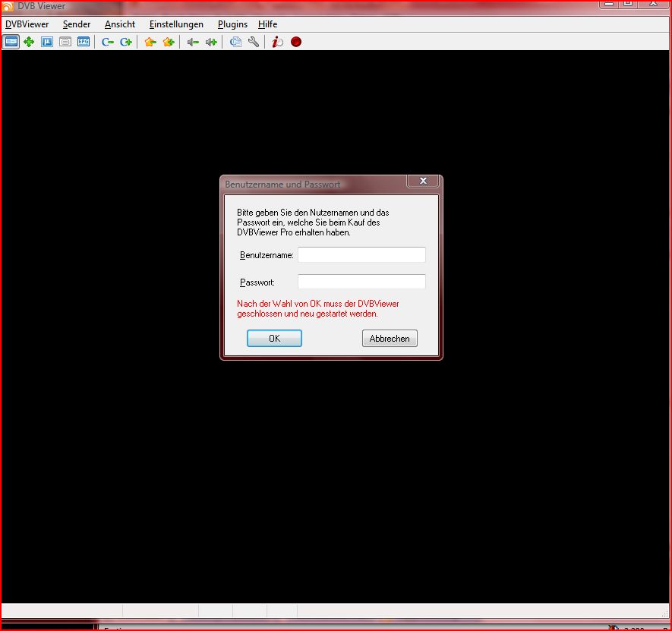Image resolution: width=672 pixels, height=631 pixels.
Task: Click the DVB Viewer title bar app icon
Action: (8, 6)
